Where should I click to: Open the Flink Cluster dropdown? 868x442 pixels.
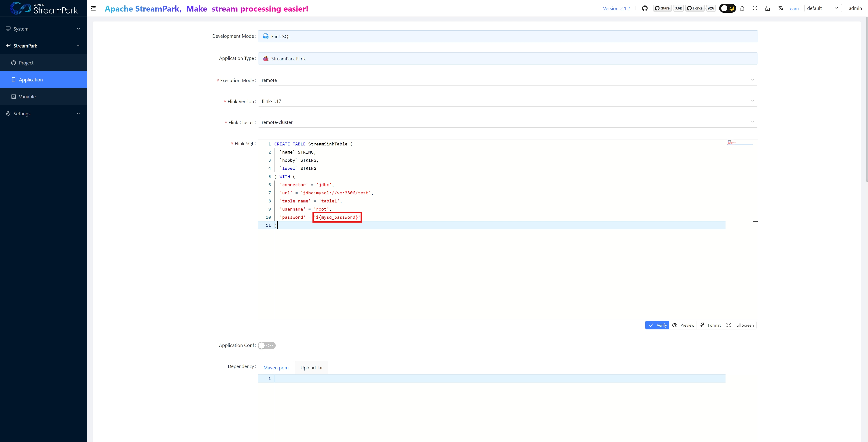coord(508,122)
